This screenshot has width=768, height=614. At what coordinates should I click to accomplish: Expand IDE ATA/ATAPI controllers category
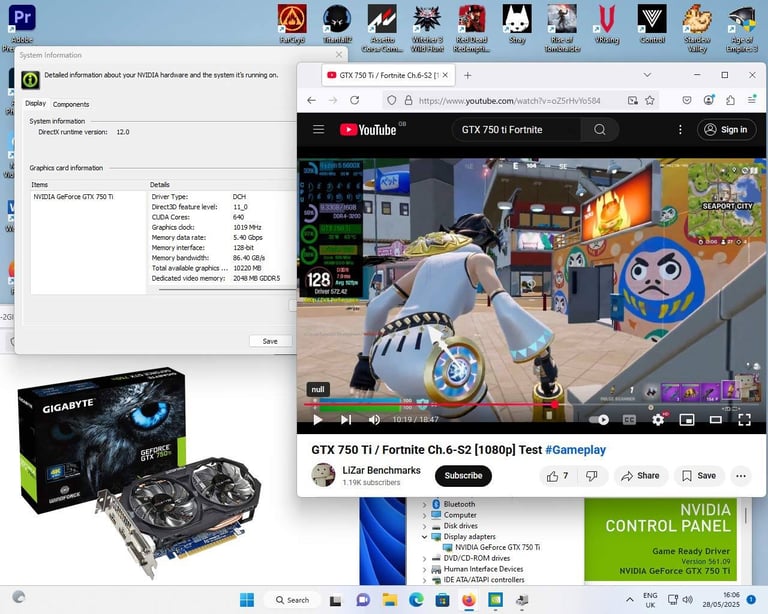pos(424,580)
